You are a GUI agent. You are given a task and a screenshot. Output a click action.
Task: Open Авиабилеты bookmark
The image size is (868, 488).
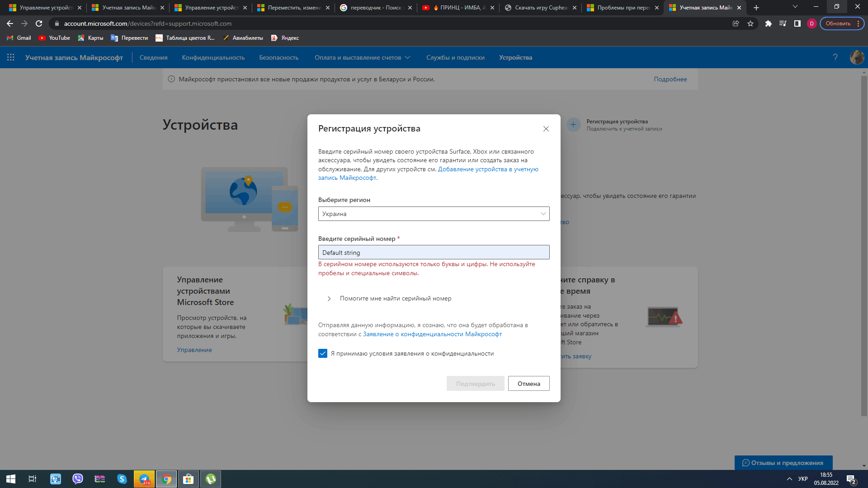[x=243, y=38]
